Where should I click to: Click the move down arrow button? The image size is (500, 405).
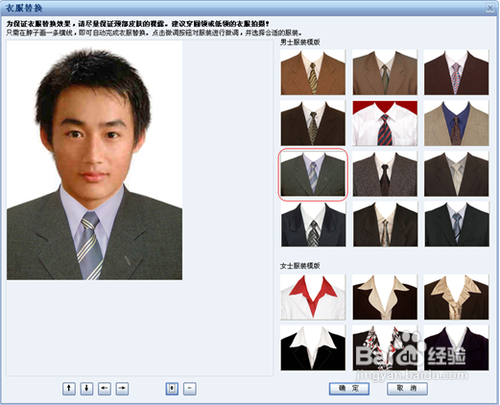click(87, 388)
